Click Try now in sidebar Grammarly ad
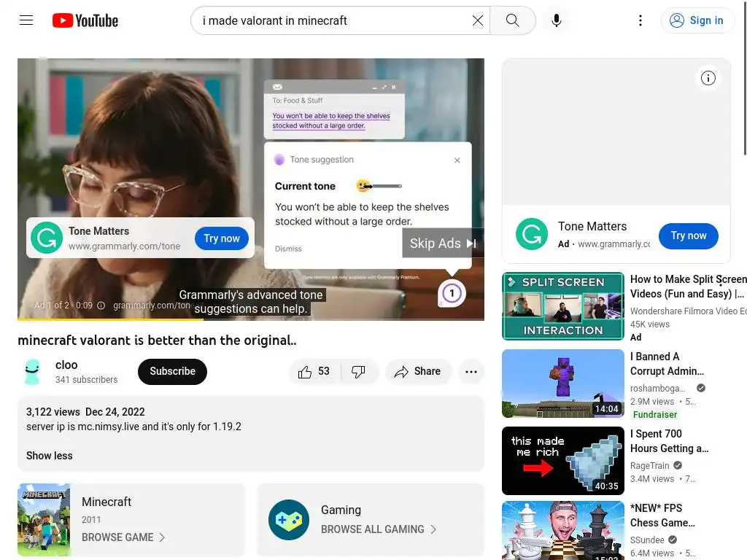 [689, 236]
